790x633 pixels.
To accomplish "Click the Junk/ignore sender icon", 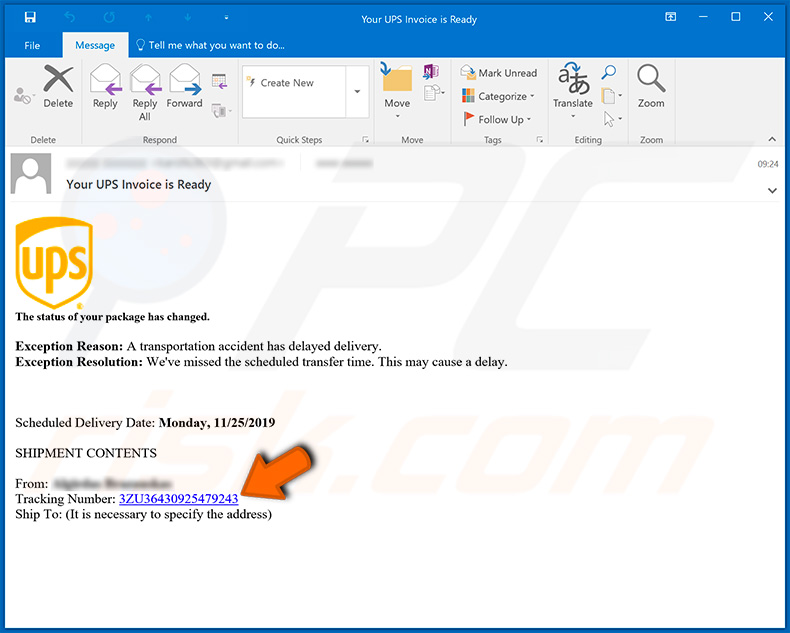I will click(x=23, y=95).
